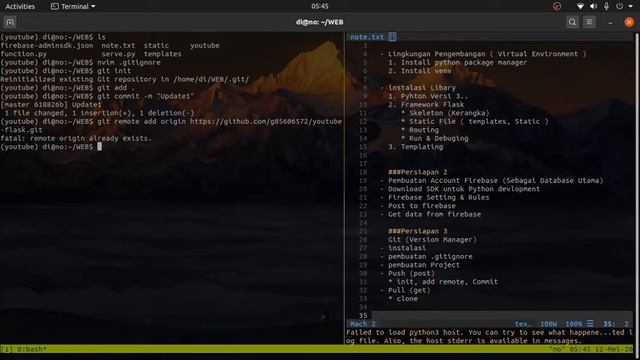Click '* Skeleton (Kerangka)' line
Image resolution: width=640 pixels, height=360 pixels.
pos(445,113)
